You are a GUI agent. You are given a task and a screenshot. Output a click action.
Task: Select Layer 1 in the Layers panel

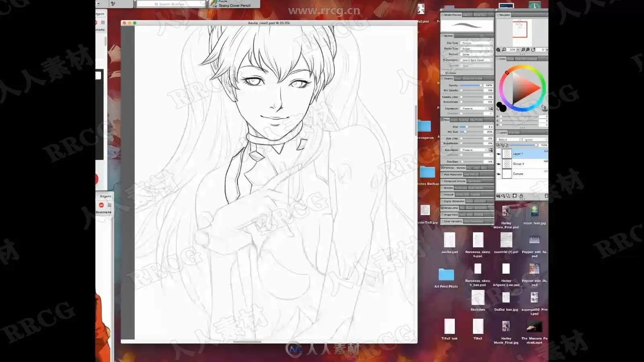522,154
